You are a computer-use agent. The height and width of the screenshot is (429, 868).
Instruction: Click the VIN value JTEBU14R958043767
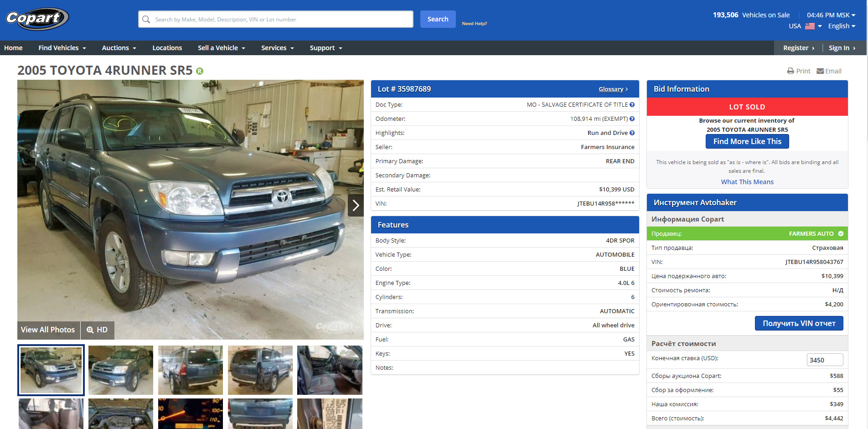pos(814,262)
